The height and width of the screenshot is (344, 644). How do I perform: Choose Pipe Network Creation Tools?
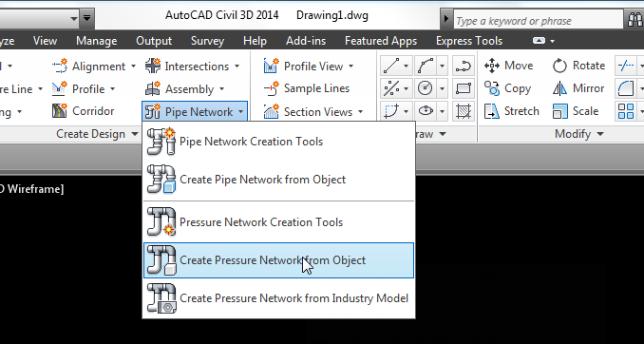click(278, 142)
